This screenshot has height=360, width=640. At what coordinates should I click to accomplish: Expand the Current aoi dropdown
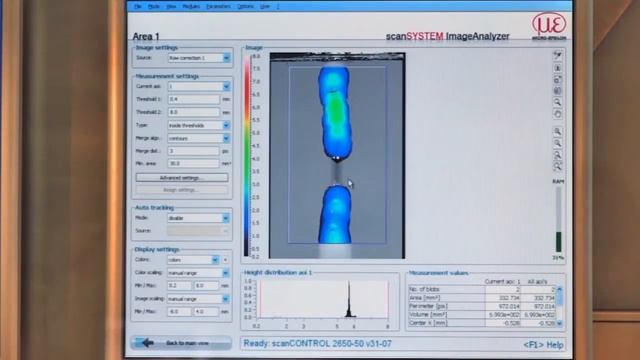tap(227, 87)
